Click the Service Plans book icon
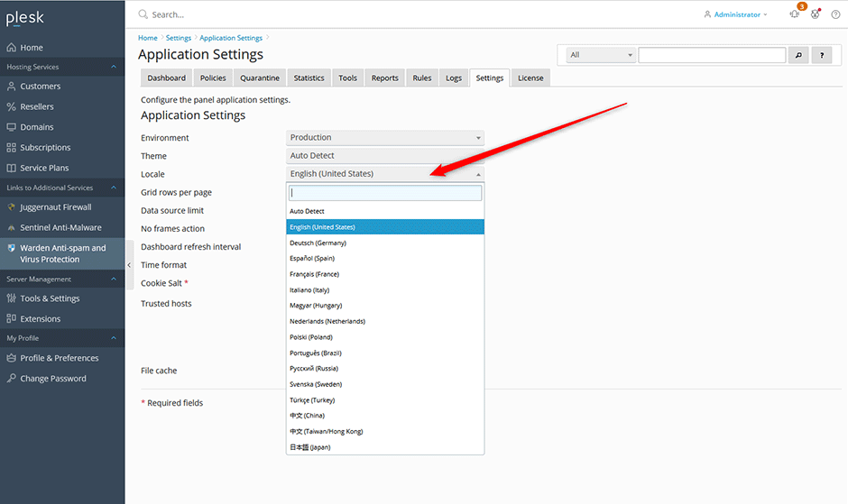 [x=12, y=169]
